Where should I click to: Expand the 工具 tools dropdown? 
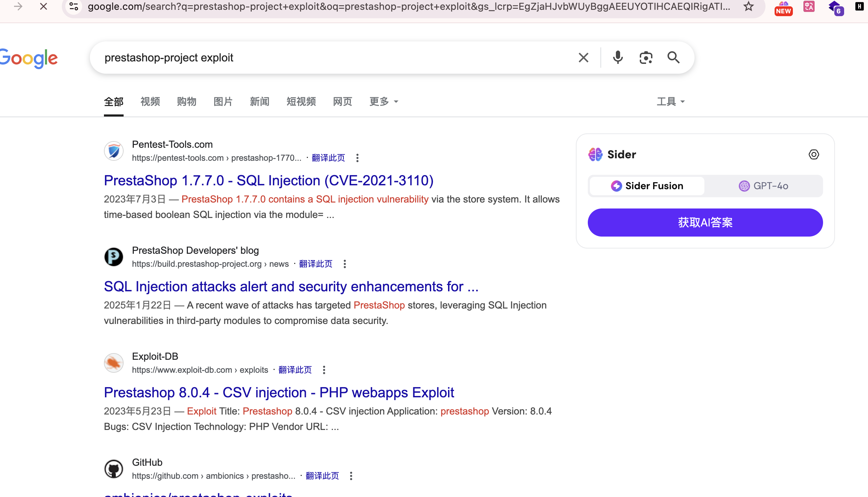pyautogui.click(x=671, y=102)
